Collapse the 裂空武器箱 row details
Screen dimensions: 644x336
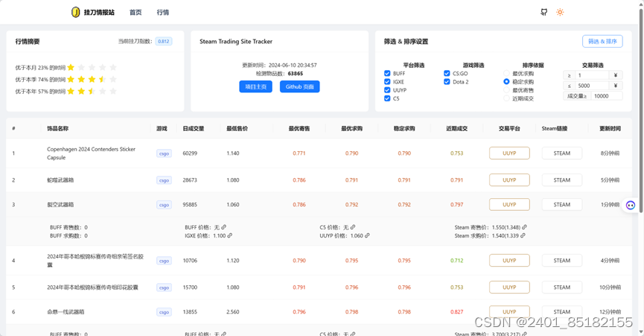(319, 205)
